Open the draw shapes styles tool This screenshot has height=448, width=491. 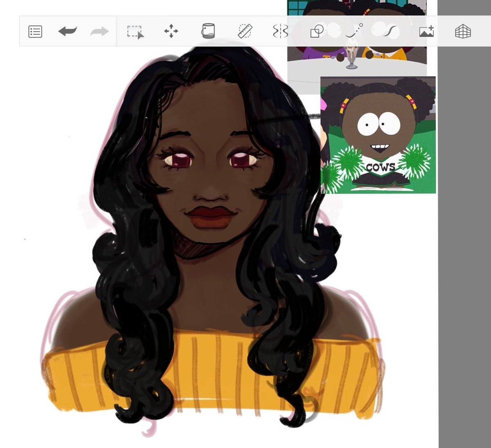[317, 32]
